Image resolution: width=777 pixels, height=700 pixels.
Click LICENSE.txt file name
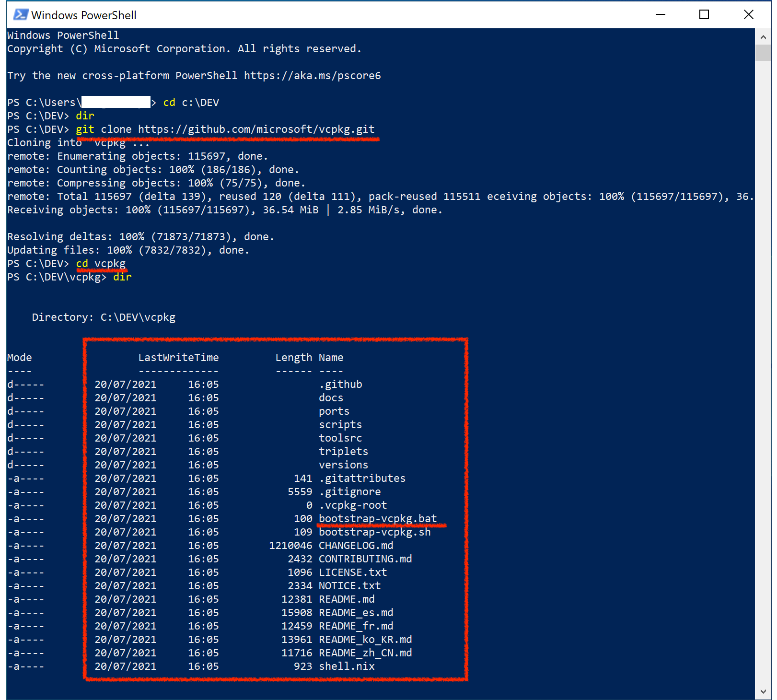coord(353,572)
